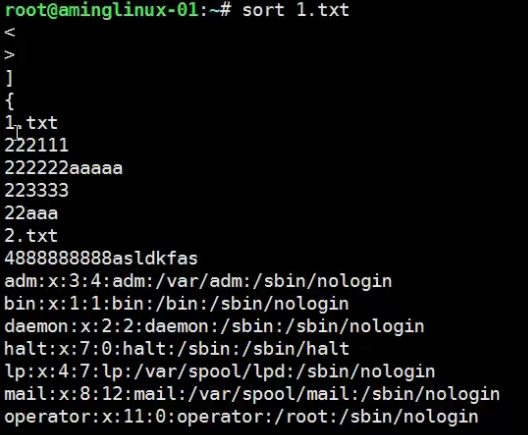Click the daemon:x:2:2 entry line

(214, 327)
